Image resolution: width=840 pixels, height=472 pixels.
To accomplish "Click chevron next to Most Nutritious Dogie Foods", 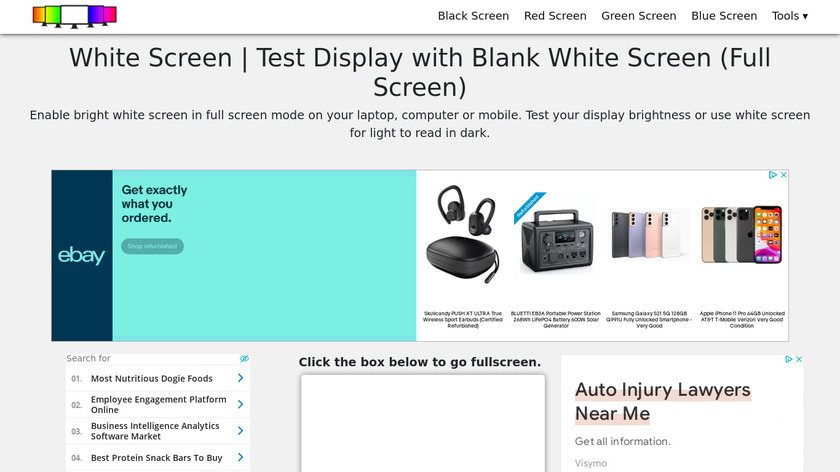I will pos(240,378).
